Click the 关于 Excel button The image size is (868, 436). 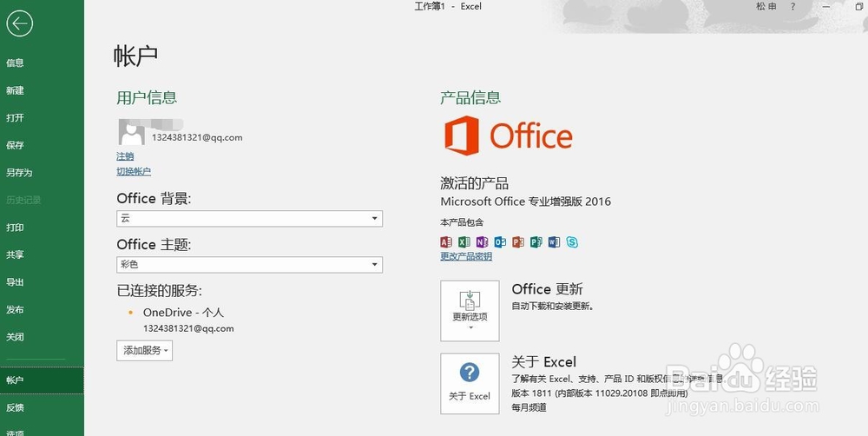pyautogui.click(x=470, y=384)
